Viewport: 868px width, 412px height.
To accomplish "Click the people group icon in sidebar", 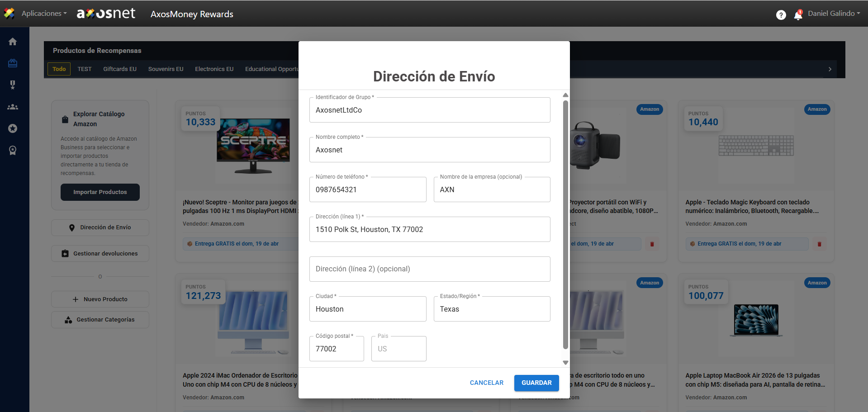I will click(13, 107).
